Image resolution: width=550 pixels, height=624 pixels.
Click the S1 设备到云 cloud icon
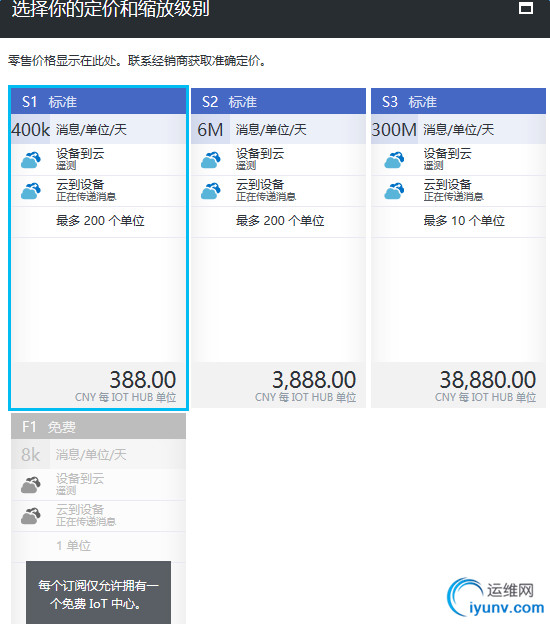coord(31,160)
